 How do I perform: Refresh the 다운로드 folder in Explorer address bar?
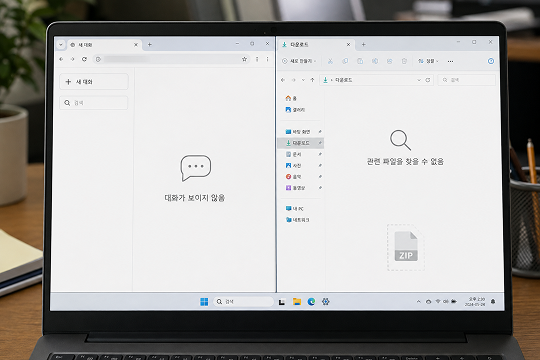pos(428,80)
